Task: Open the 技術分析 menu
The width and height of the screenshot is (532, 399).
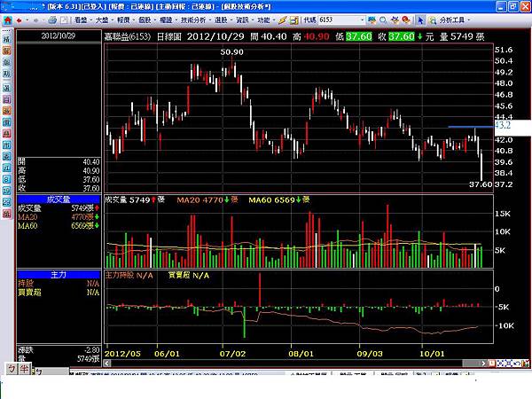Action: point(193,20)
